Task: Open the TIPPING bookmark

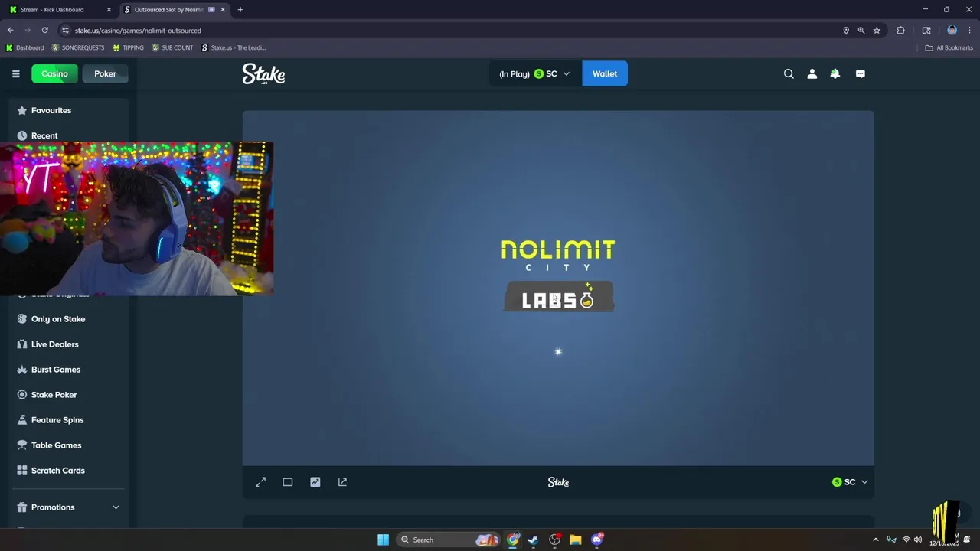Action: coord(129,47)
